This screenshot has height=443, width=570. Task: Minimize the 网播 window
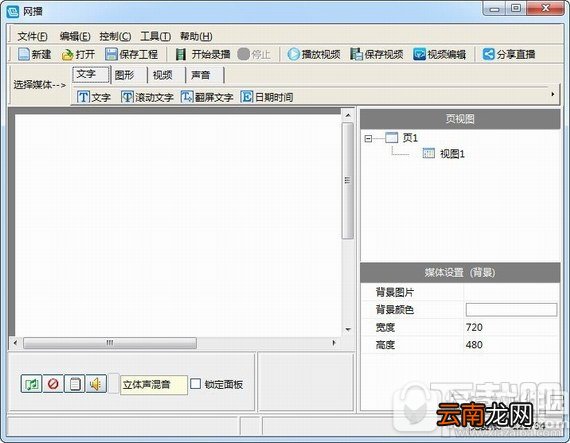[x=494, y=8]
